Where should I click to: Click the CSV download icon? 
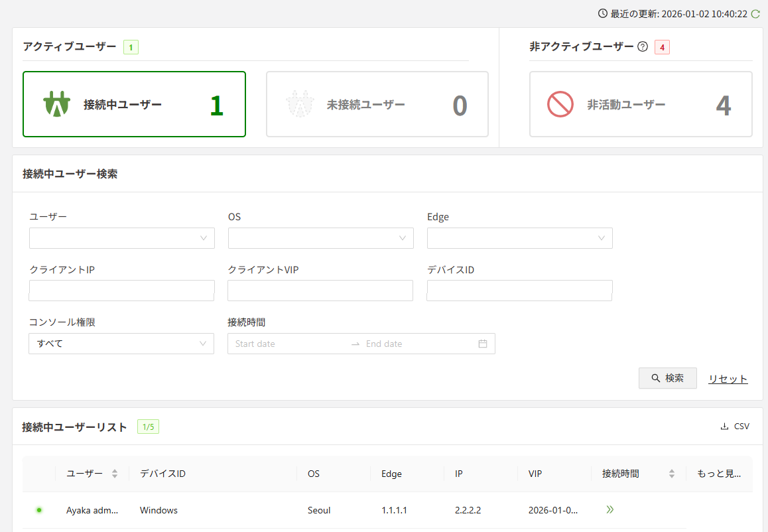pyautogui.click(x=724, y=427)
